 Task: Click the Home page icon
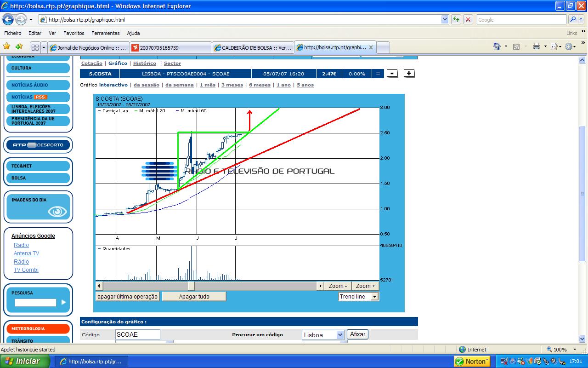[x=497, y=46]
